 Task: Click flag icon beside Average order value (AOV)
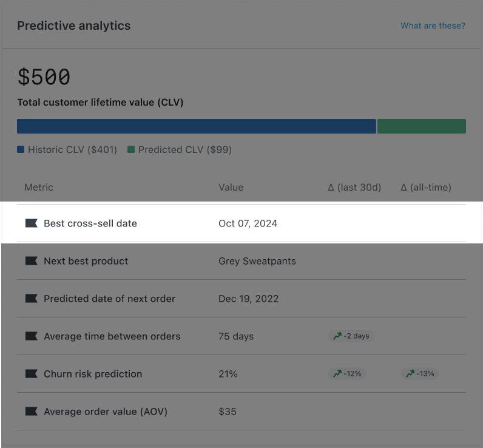[31, 412]
